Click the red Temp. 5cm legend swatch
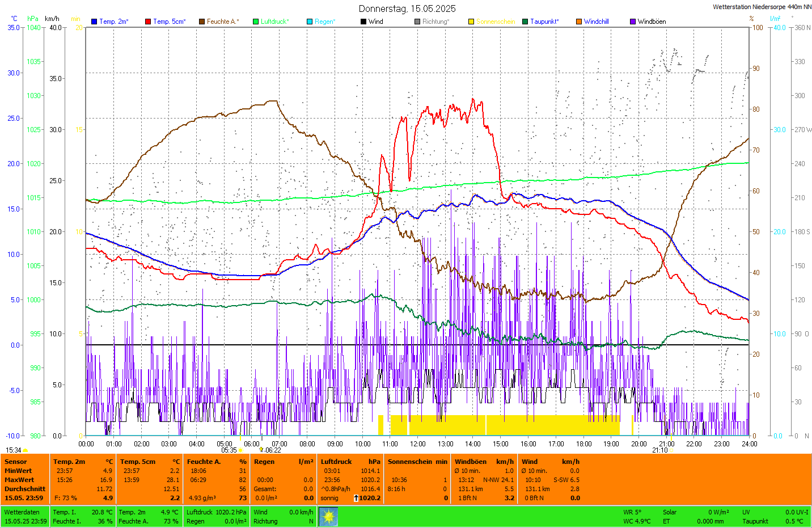The width and height of the screenshot is (812, 528). pyautogui.click(x=148, y=22)
